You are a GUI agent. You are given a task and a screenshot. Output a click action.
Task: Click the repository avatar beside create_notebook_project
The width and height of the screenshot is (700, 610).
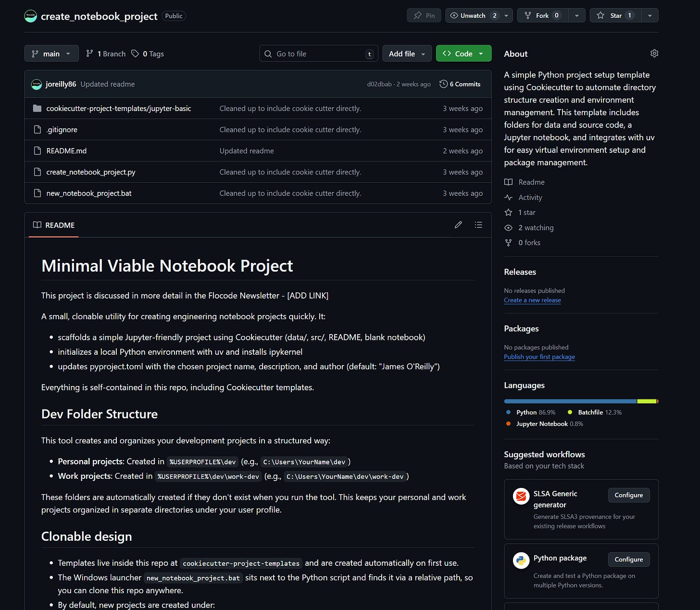[x=31, y=16]
